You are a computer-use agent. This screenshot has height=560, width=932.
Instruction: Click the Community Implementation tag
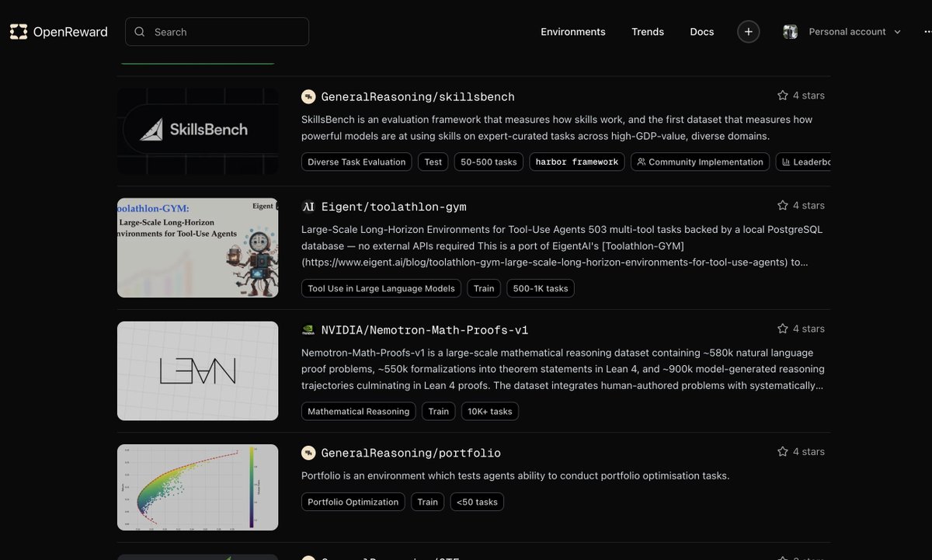[700, 162]
